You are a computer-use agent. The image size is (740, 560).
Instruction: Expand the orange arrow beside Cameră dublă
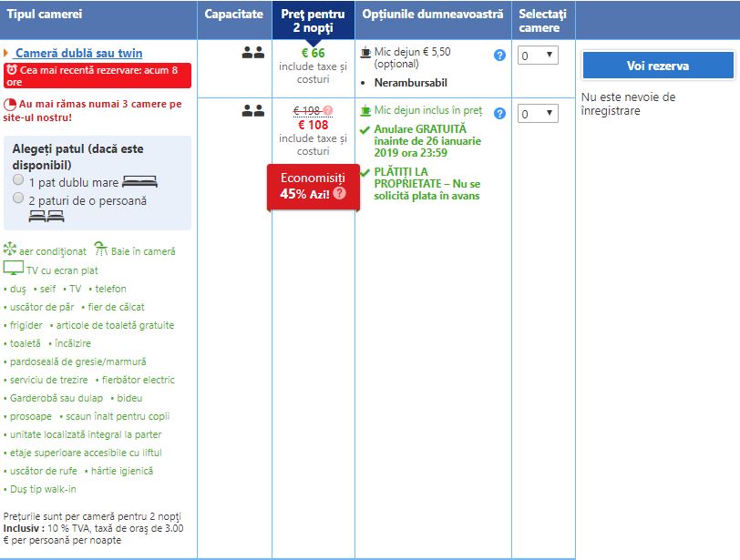coord(6,54)
